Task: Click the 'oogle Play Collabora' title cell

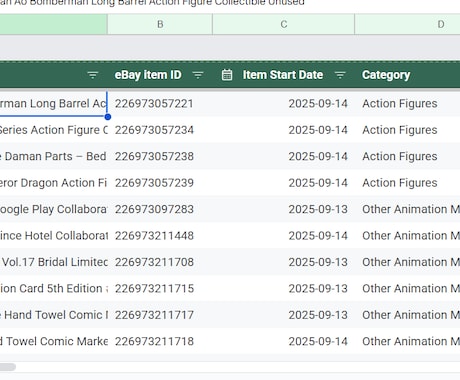Action: click(53, 209)
